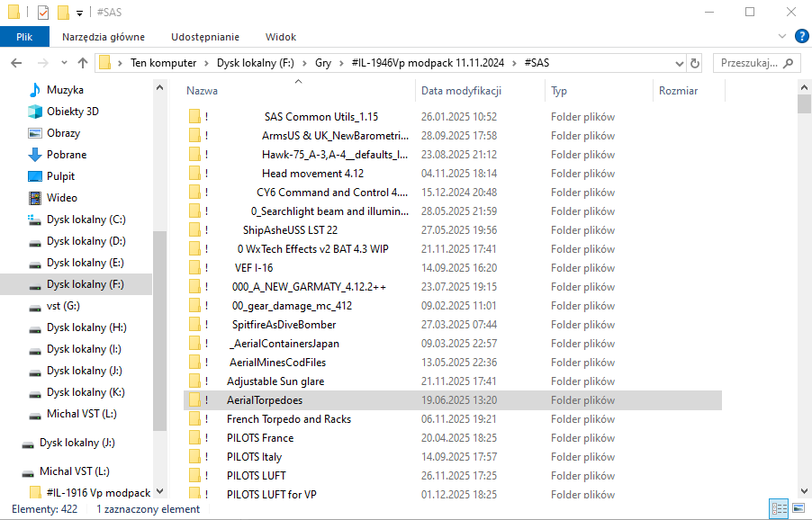Open the address bar history dropdown
Viewport: 812px width, 520px height.
pyautogui.click(x=680, y=63)
